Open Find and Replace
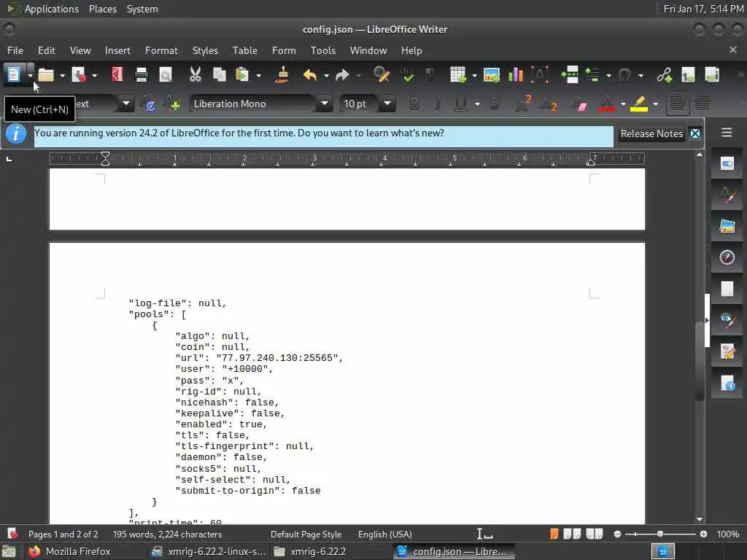This screenshot has width=747, height=560. coord(381,75)
